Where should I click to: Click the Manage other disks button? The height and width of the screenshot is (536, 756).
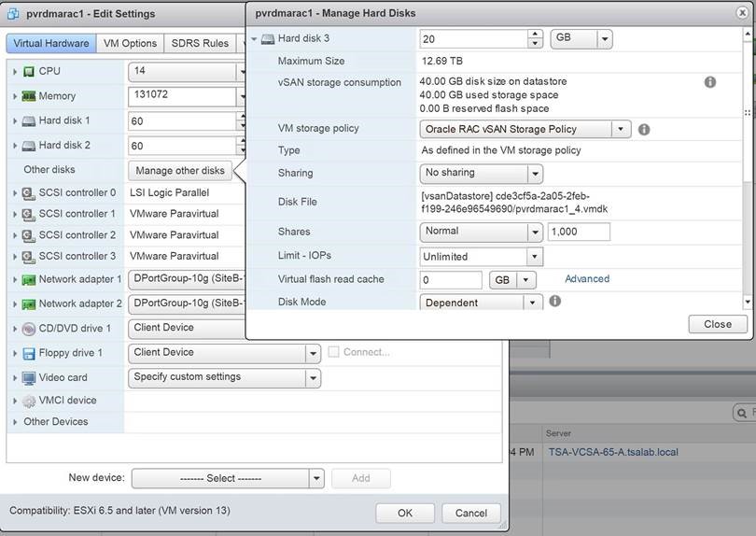tap(180, 171)
